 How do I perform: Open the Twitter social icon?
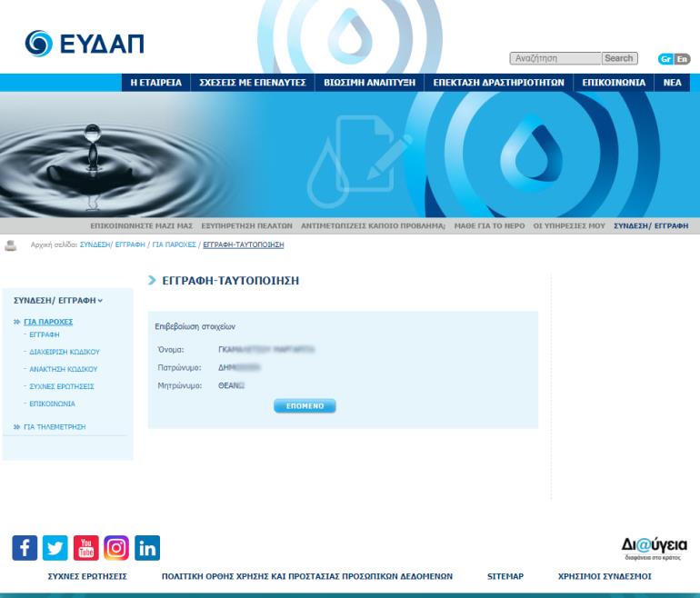point(55,548)
